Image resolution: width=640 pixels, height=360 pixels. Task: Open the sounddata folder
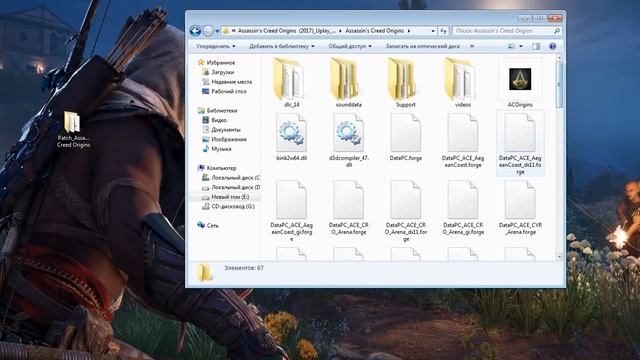point(348,82)
